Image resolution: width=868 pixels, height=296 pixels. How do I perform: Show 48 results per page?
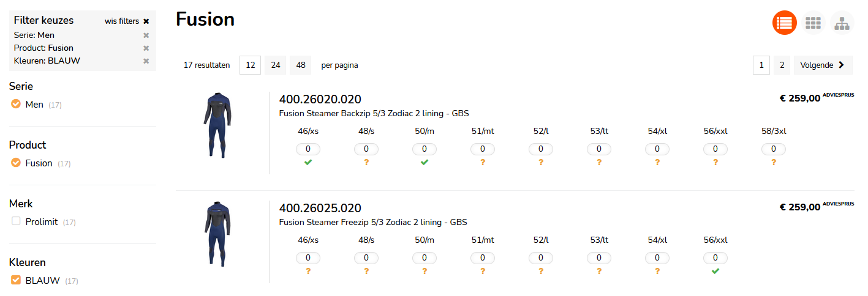(300, 65)
